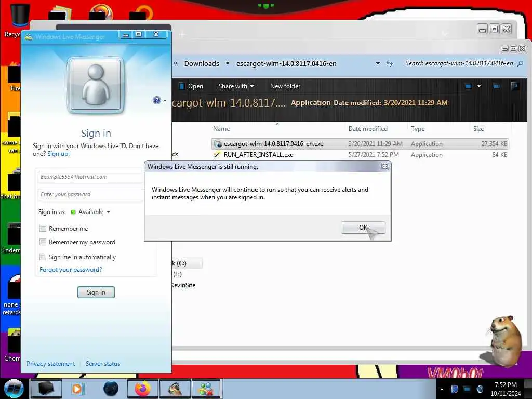The height and width of the screenshot is (399, 532).
Task: Enable Sign me in automatically checkbox
Action: (43, 257)
